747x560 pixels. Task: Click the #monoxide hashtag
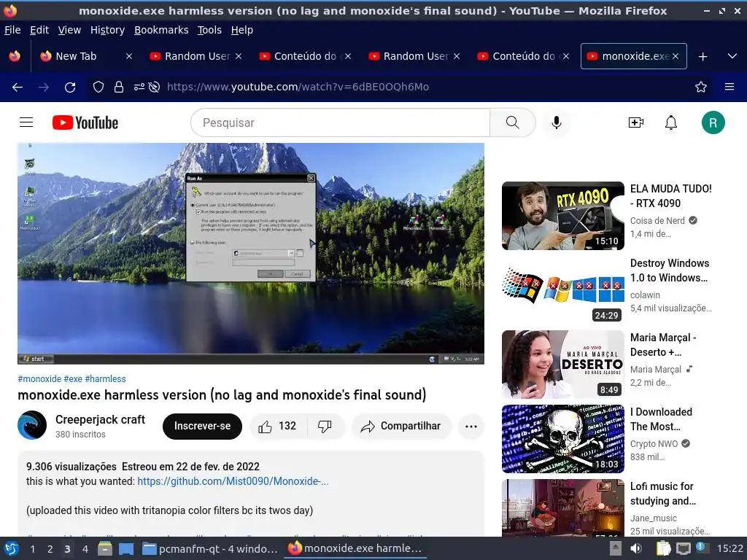[x=39, y=379]
